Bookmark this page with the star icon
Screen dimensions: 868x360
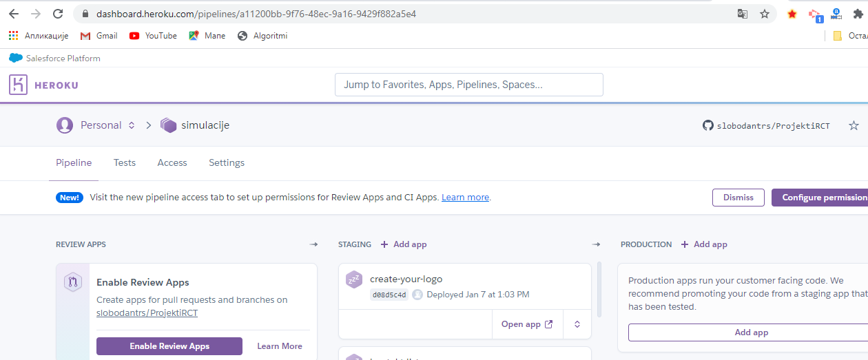click(765, 14)
